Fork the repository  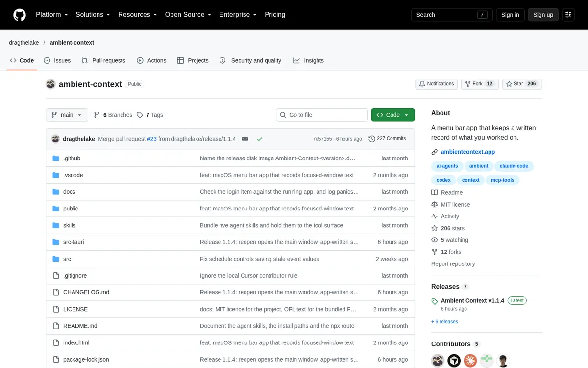click(x=479, y=84)
